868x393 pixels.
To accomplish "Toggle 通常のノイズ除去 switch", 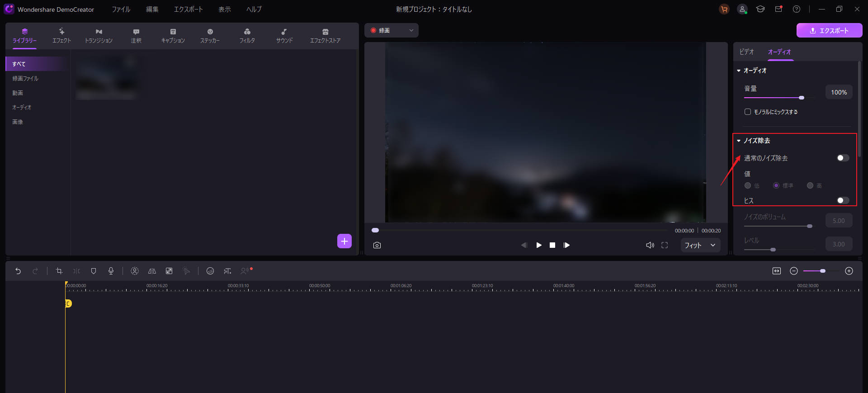I will [843, 158].
